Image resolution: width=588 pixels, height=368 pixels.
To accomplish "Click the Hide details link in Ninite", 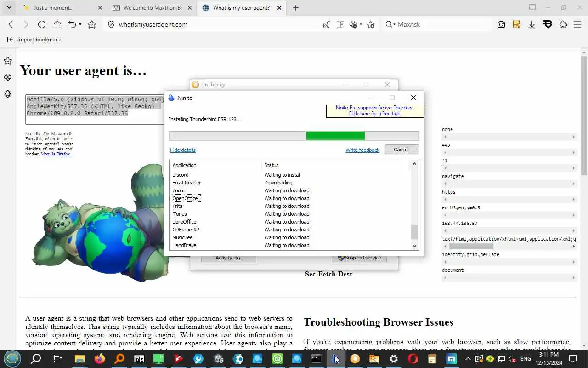I will 183,150.
